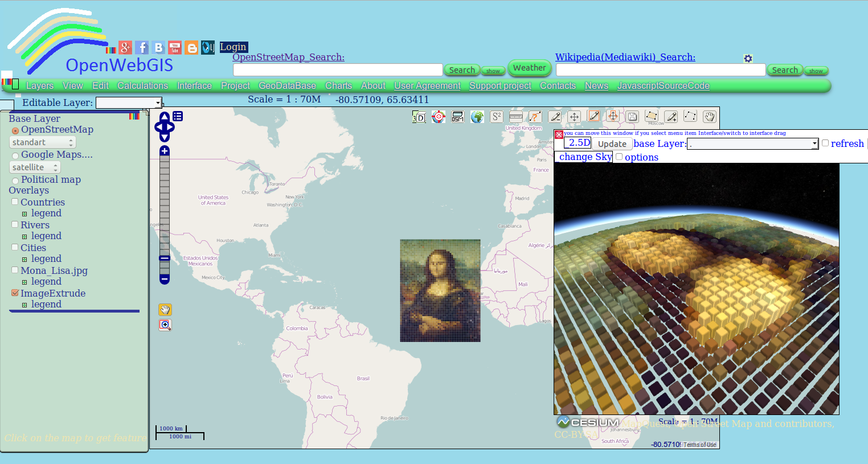Click the save floppy disk icon
The width and height of the screenshot is (868, 464).
(x=632, y=117)
